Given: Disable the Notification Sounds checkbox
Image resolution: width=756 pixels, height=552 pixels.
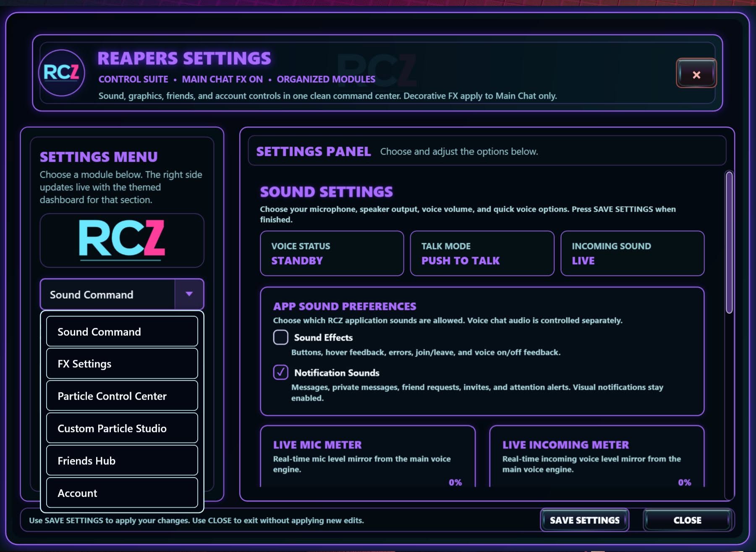Looking at the screenshot, I should click(280, 372).
